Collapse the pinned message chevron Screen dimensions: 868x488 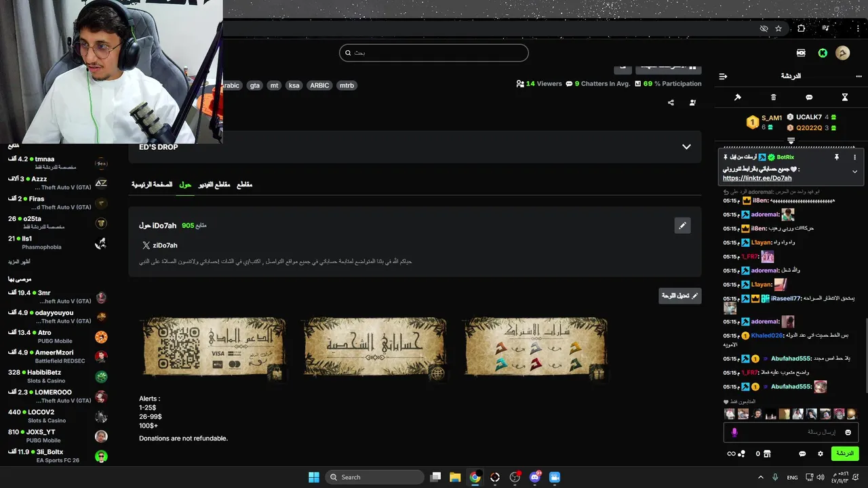(854, 171)
